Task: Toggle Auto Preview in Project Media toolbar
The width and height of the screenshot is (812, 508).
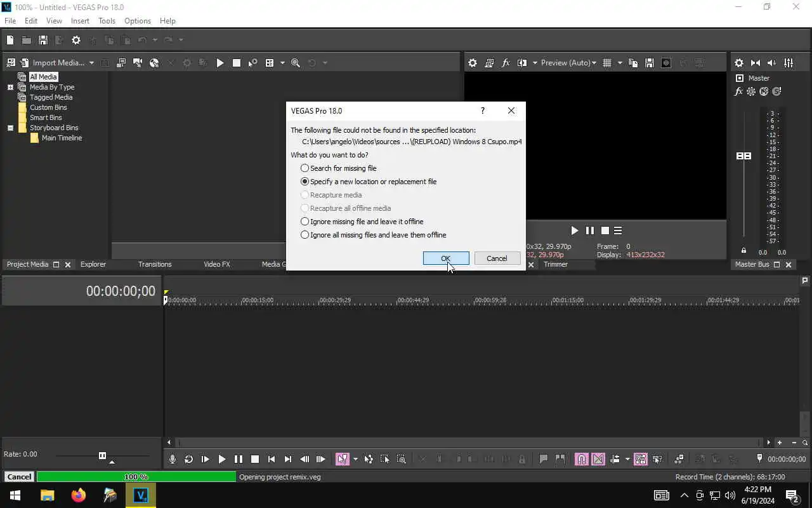Action: (253, 63)
